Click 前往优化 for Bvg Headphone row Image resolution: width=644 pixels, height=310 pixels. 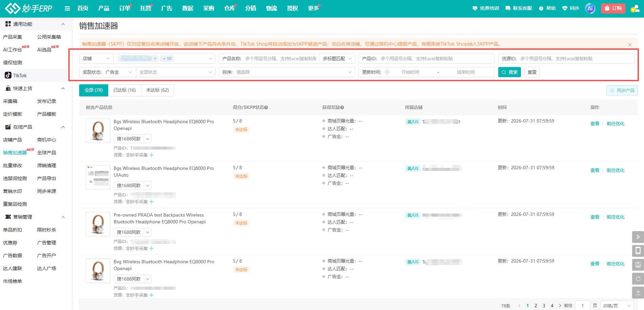(x=616, y=264)
